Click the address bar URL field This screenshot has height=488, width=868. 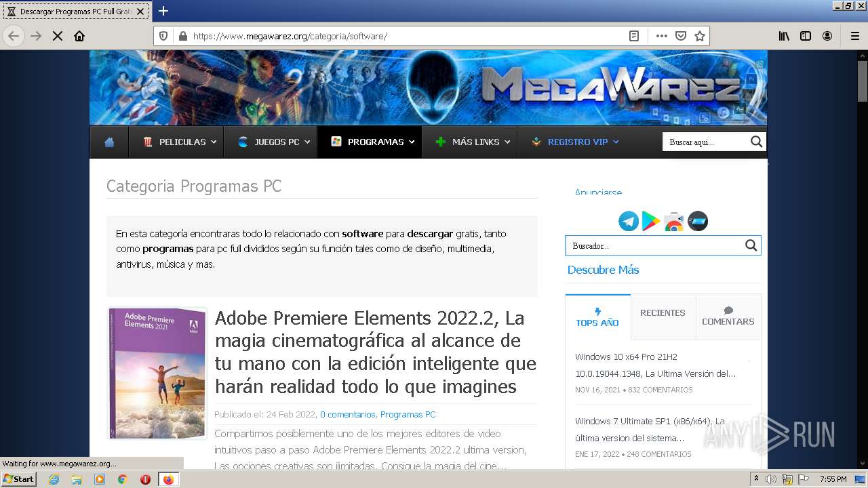407,36
